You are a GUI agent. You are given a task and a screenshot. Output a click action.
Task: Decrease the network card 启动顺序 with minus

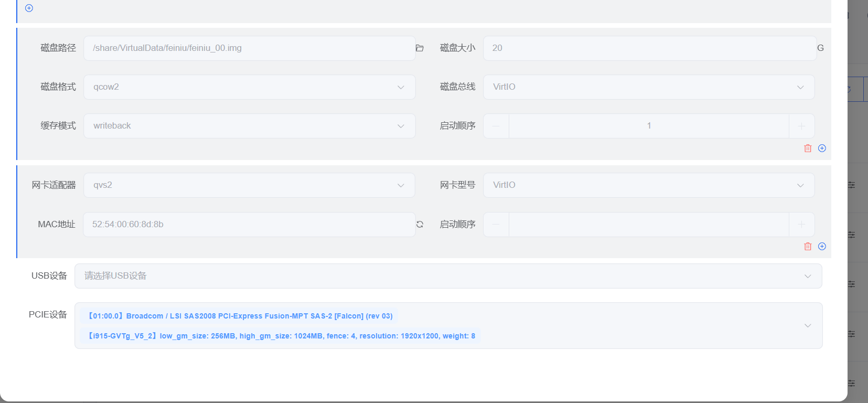pos(496,225)
